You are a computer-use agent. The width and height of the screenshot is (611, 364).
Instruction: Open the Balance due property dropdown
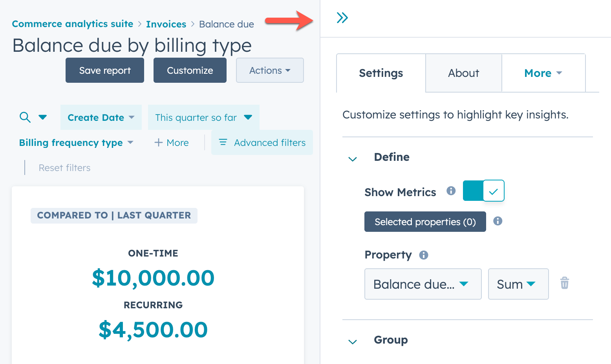click(x=423, y=284)
